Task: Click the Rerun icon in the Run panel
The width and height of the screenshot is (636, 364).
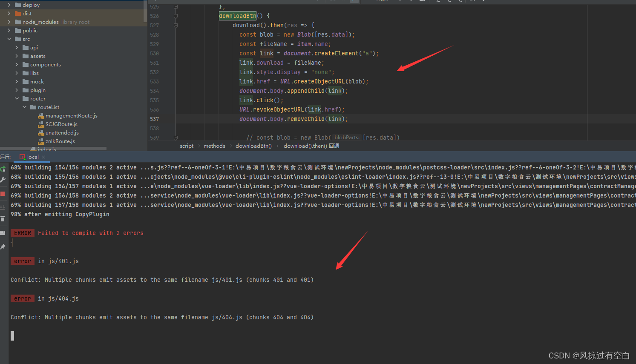Action: tap(3, 169)
